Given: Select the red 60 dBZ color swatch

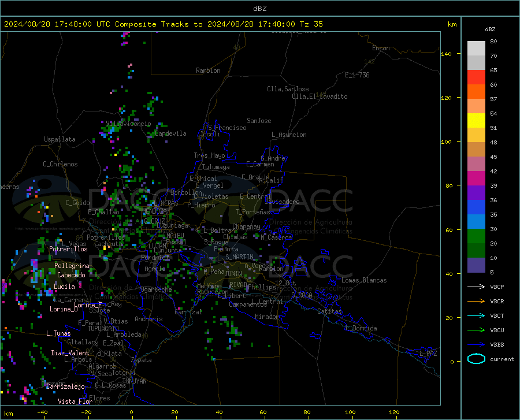Looking at the screenshot, I should (476, 77).
